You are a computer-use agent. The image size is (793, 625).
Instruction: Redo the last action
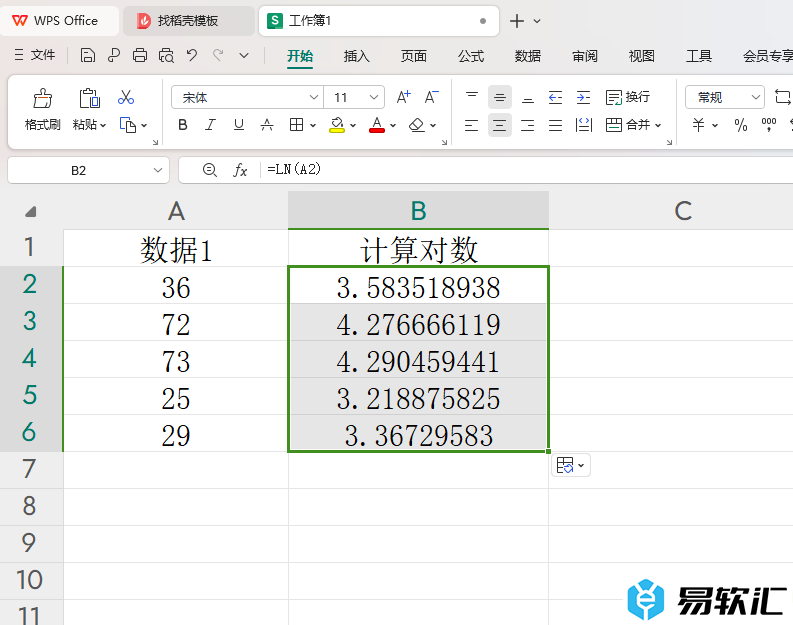pos(218,55)
